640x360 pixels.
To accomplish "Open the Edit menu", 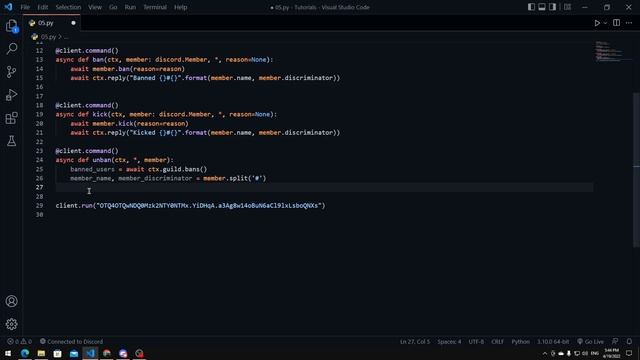I will pyautogui.click(x=42, y=7).
